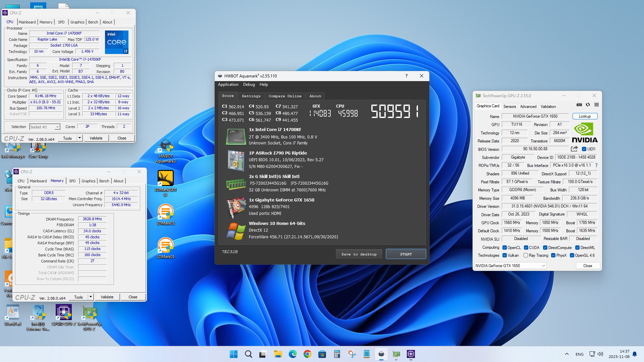Screen dimensions: 644x362
Task: Open taskbar Search
Action: point(248,354)
